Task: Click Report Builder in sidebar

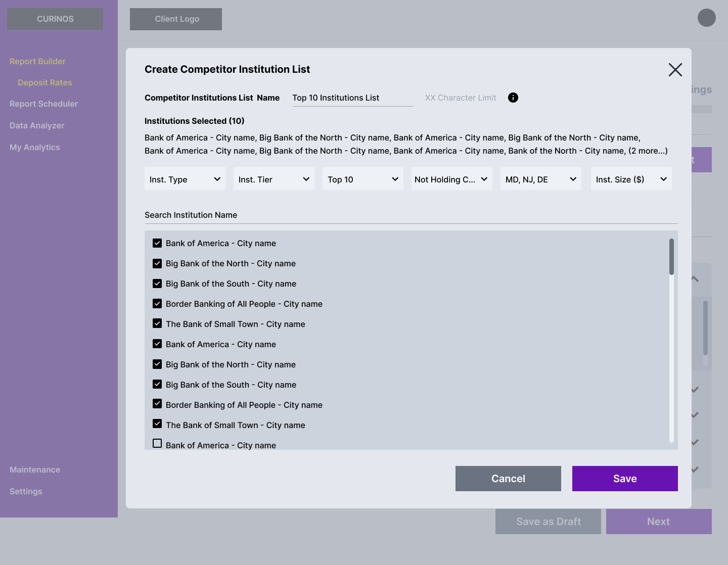Action: (x=37, y=61)
